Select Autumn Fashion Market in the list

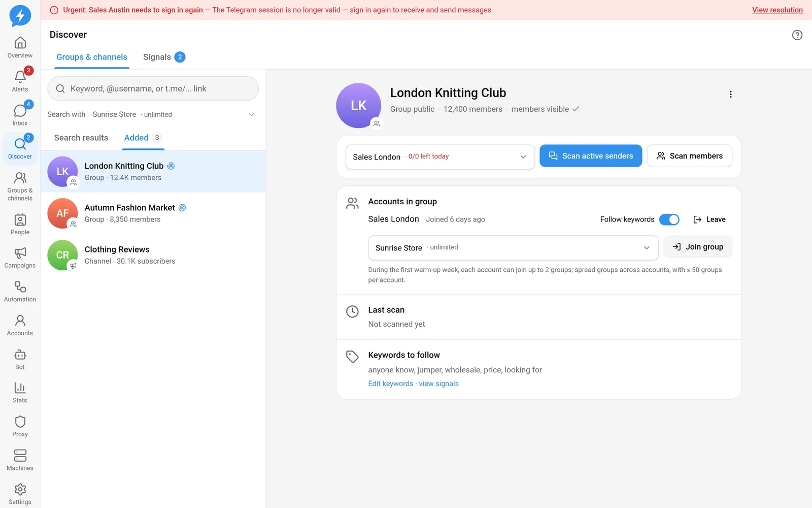[153, 213]
